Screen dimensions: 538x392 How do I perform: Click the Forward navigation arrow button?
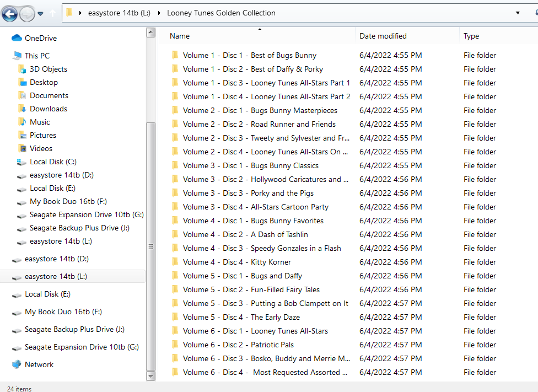pos(27,14)
